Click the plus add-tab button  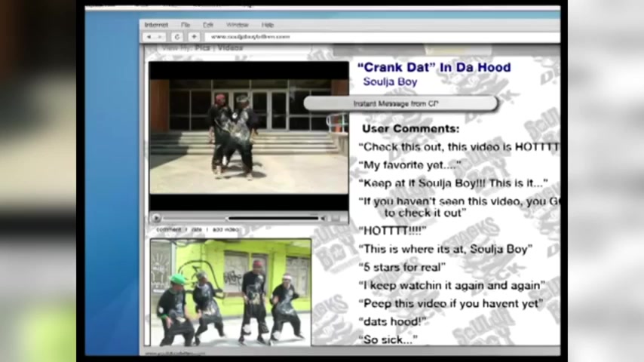[x=194, y=37]
